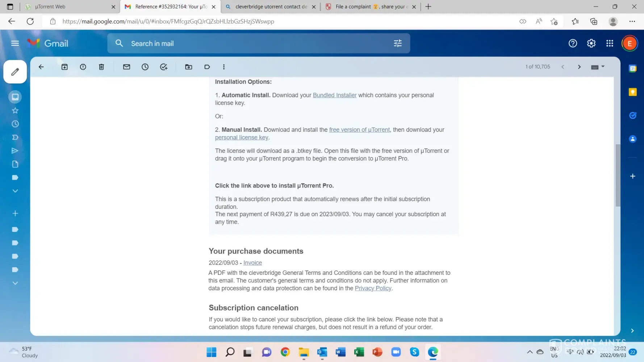The width and height of the screenshot is (644, 362).
Task: Open Starred mail in sidebar
Action: (x=15, y=110)
